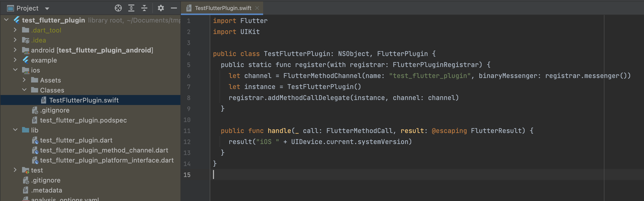Open Project panel settings gear
The width and height of the screenshot is (644, 201).
[161, 8]
